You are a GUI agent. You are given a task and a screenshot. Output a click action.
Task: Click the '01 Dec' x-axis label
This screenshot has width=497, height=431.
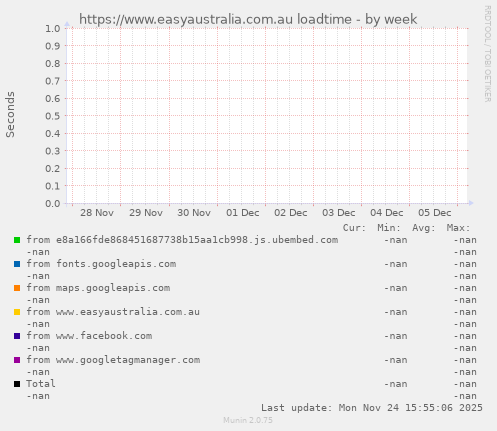(242, 213)
